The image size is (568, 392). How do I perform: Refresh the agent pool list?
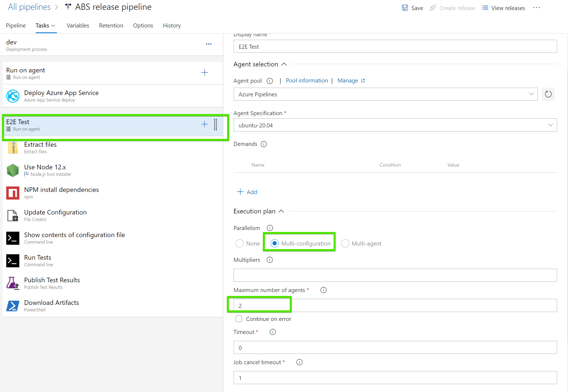(x=548, y=94)
